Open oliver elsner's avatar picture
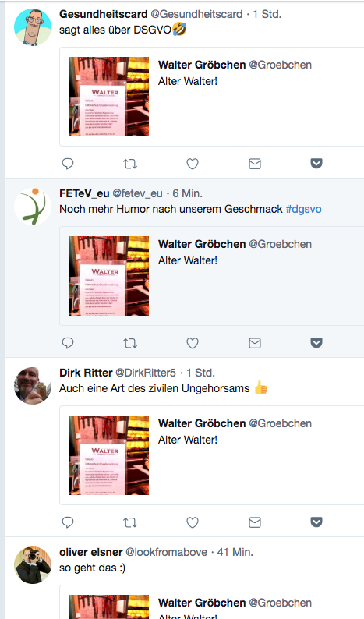This screenshot has width=364, height=619. point(33,565)
